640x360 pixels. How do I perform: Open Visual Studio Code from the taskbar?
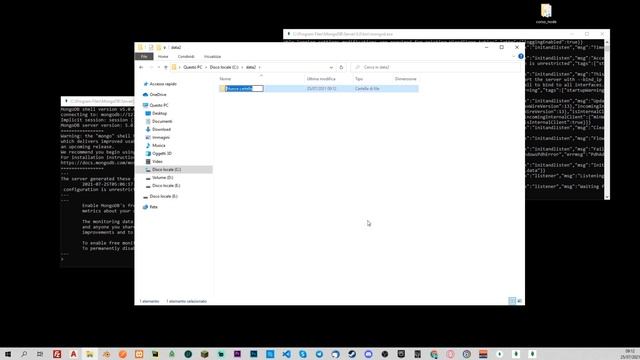(x=287, y=354)
